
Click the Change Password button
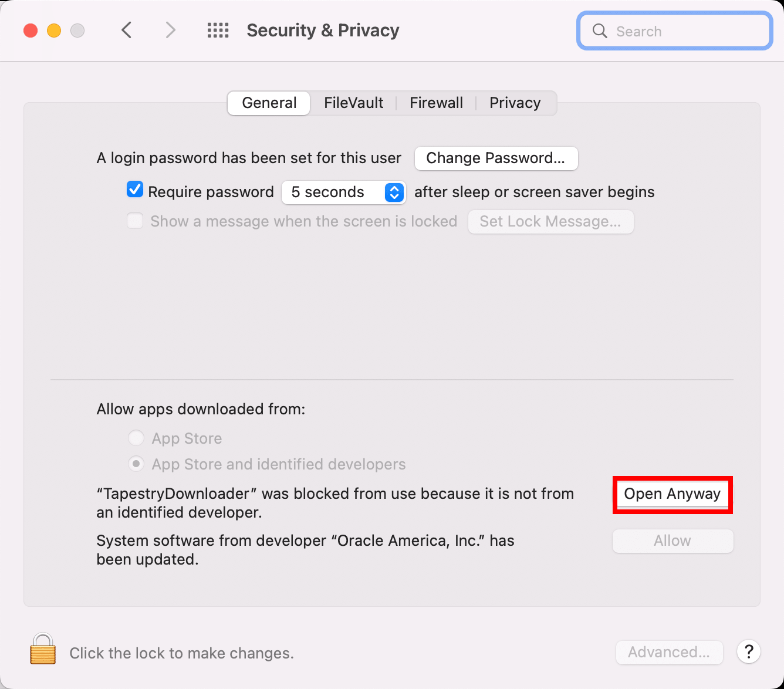point(496,158)
